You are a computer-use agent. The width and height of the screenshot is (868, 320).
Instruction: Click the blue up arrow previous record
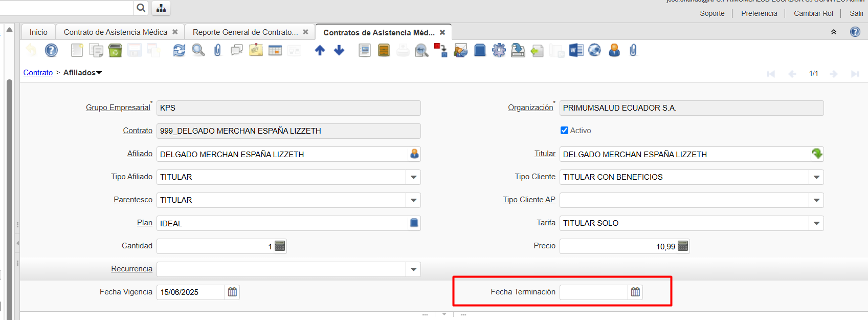point(320,50)
